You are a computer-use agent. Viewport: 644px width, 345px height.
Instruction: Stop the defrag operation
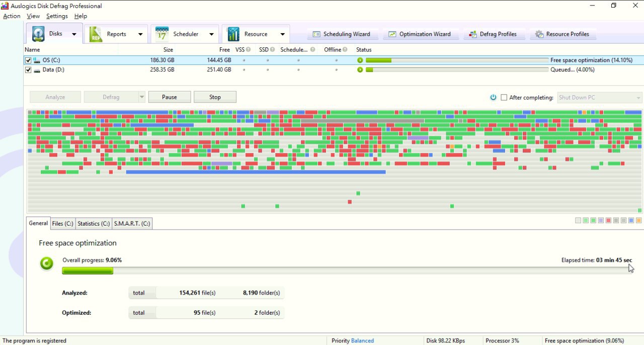tap(215, 97)
